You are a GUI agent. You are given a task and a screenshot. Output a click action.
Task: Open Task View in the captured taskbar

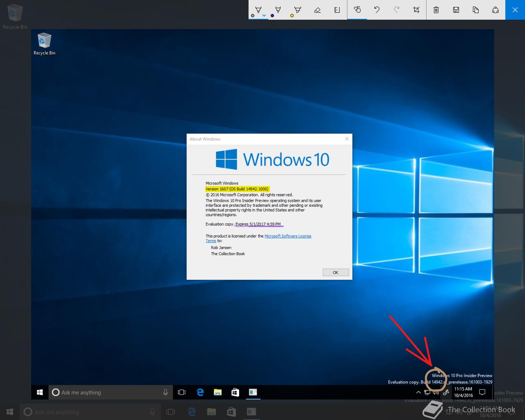[x=182, y=392]
